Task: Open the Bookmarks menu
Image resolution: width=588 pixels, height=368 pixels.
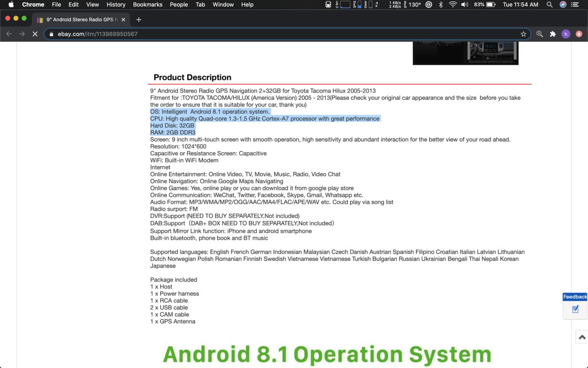Action: point(147,5)
